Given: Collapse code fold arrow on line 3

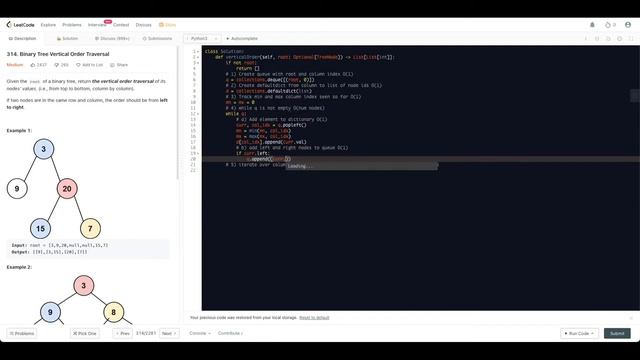Looking at the screenshot, I should 198,63.
